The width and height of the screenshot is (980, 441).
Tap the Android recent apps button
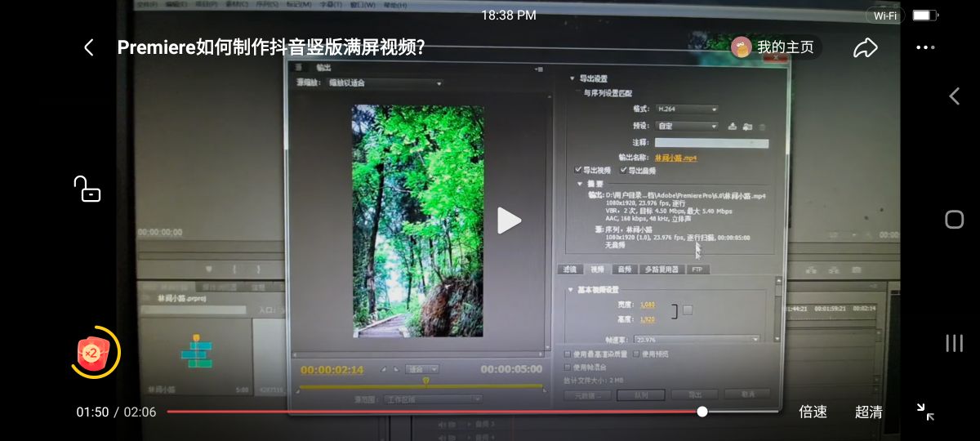954,343
